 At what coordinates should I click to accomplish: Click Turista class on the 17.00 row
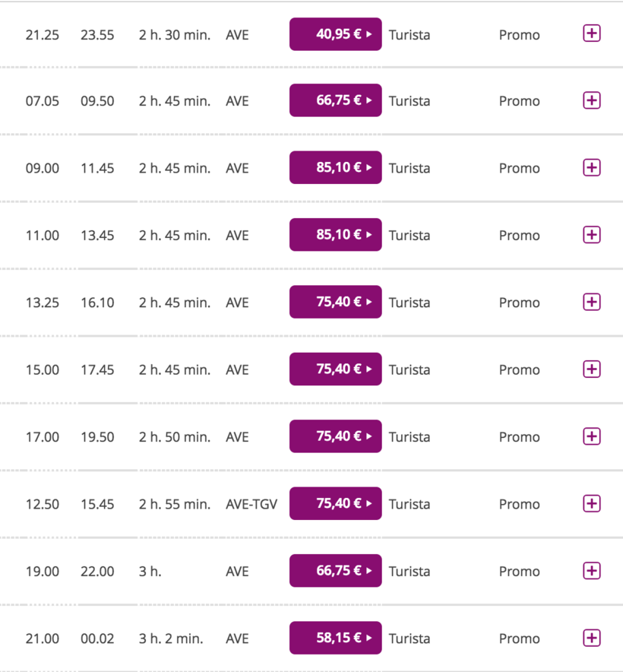[410, 436]
